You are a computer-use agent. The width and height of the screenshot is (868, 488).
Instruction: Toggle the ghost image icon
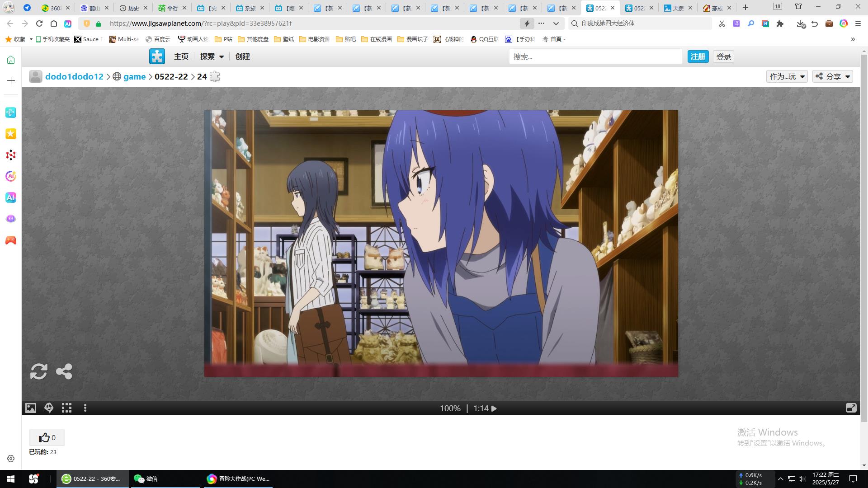click(x=49, y=408)
